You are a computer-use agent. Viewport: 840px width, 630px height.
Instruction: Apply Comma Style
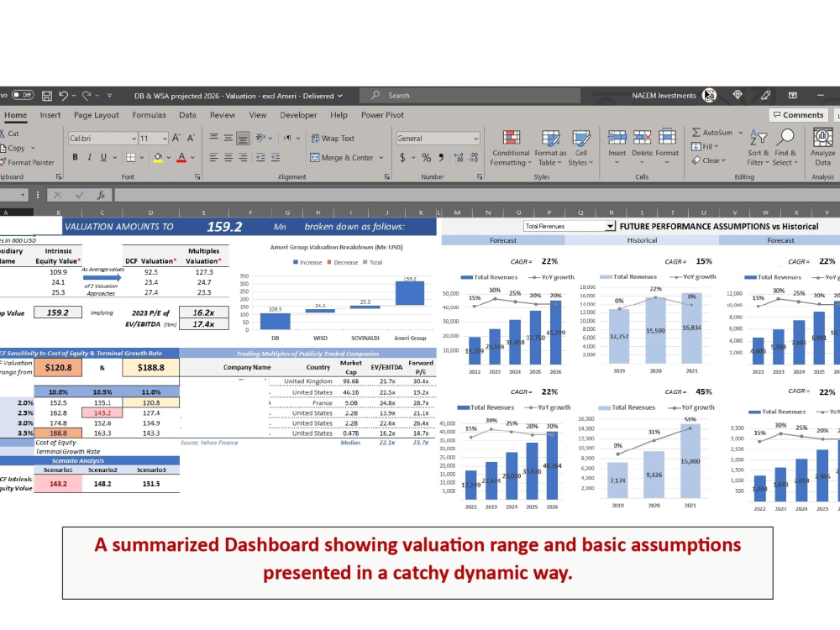[441, 158]
